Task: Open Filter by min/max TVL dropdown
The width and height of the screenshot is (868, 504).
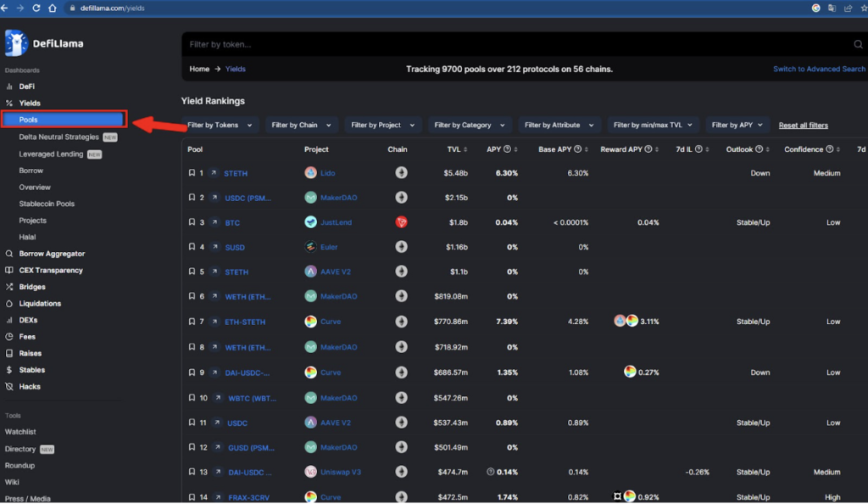Action: (654, 126)
